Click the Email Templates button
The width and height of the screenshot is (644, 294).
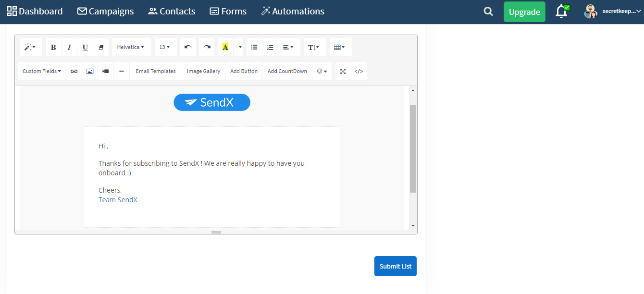[x=156, y=71]
